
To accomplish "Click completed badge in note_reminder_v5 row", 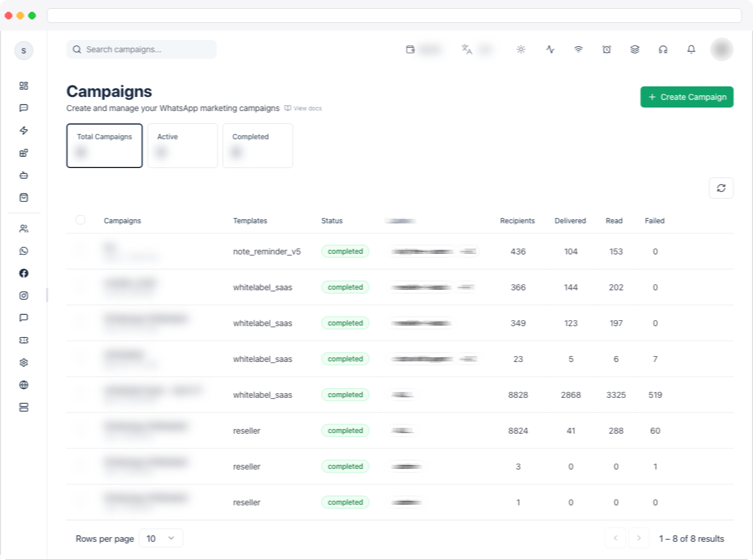I will [x=345, y=252].
